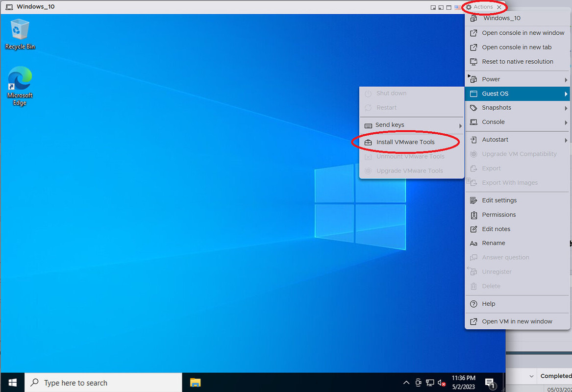Expand the Autostart submenu
Image resolution: width=572 pixels, height=392 pixels.
[x=517, y=140]
